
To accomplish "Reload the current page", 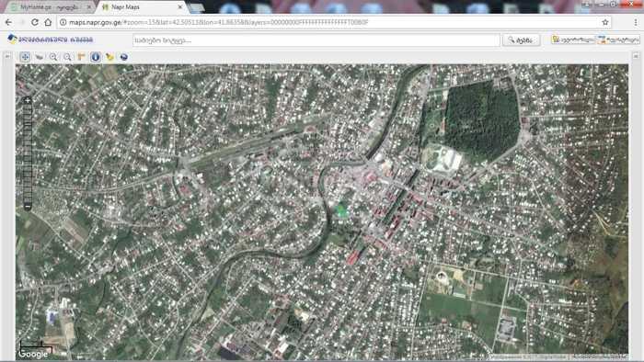I will (x=35, y=22).
